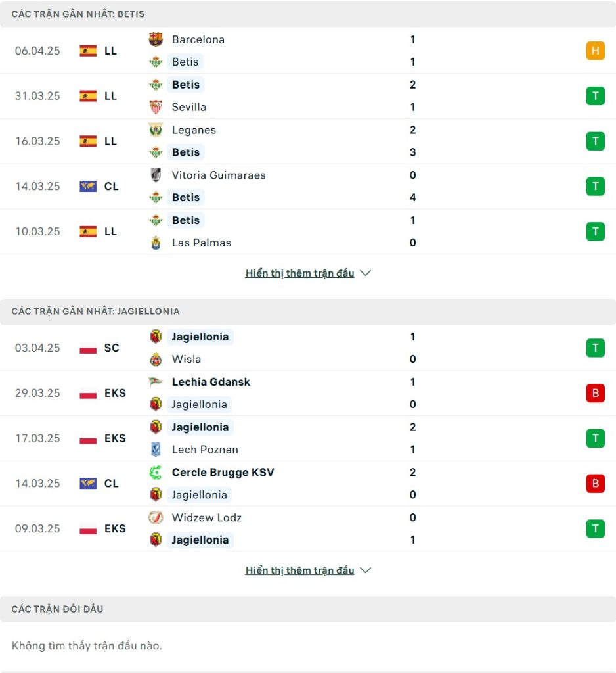Click the Sevilla club crest icon
616x673 pixels.
[156, 107]
